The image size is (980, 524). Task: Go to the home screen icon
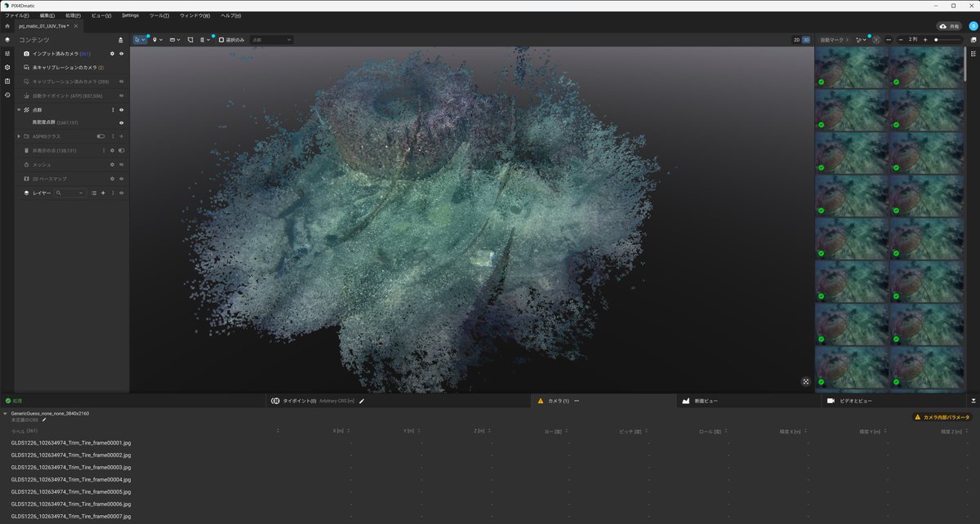coord(7,26)
